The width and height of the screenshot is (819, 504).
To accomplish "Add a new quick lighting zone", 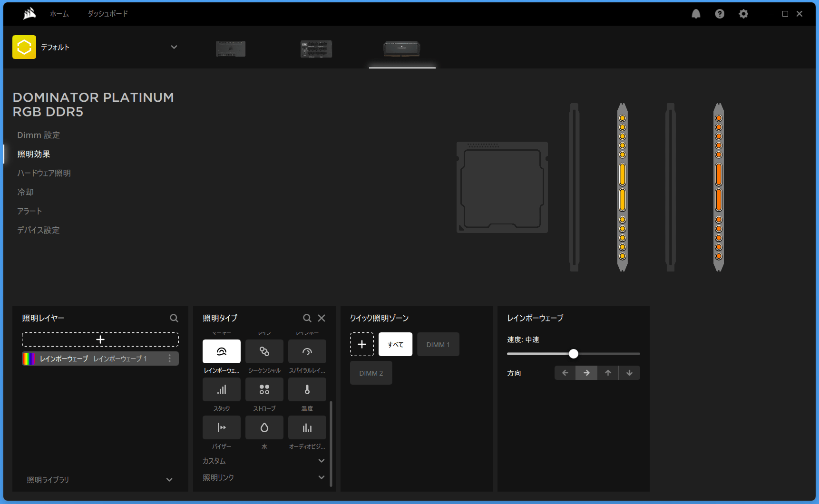I will (362, 344).
